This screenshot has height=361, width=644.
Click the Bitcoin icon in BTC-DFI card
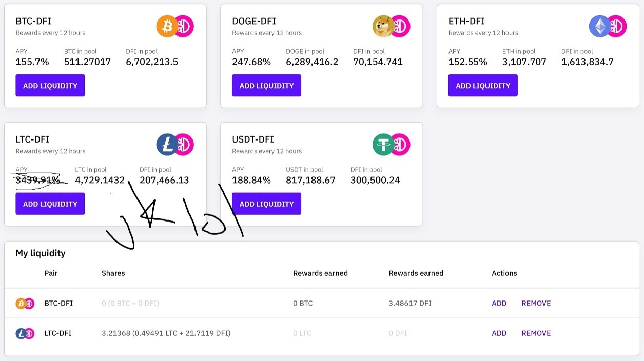pyautogui.click(x=167, y=26)
